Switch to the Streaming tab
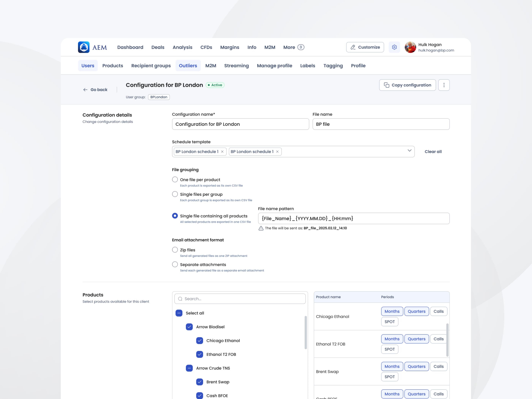Screen dimensions: 532x399 pos(236,66)
